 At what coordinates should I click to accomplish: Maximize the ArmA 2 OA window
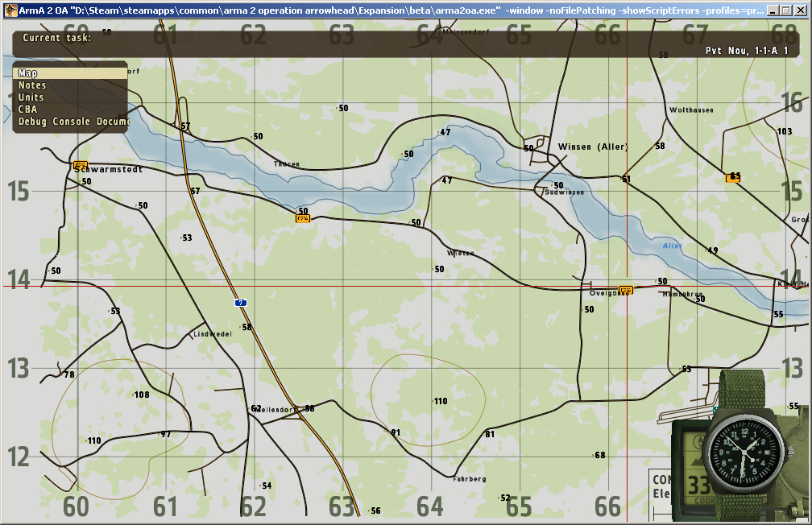(785, 10)
